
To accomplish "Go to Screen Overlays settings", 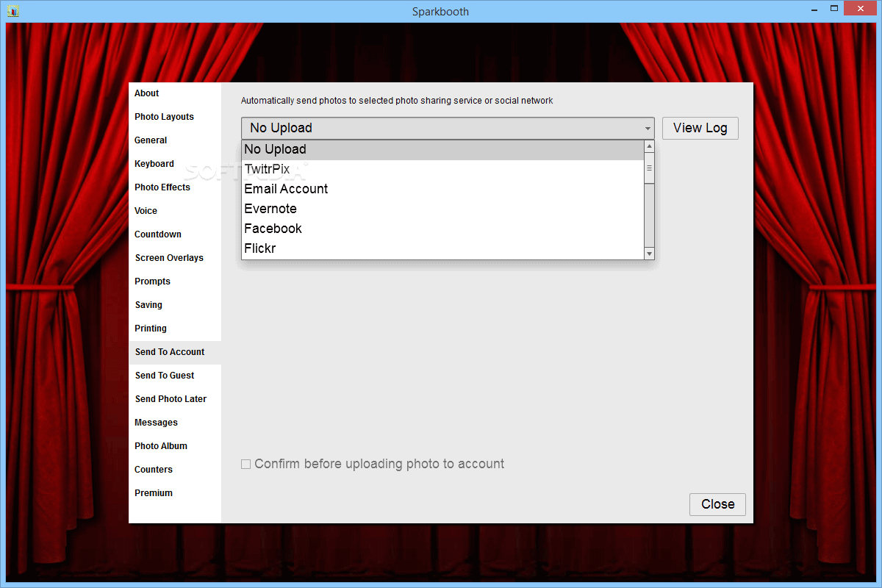I will pyautogui.click(x=175, y=258).
